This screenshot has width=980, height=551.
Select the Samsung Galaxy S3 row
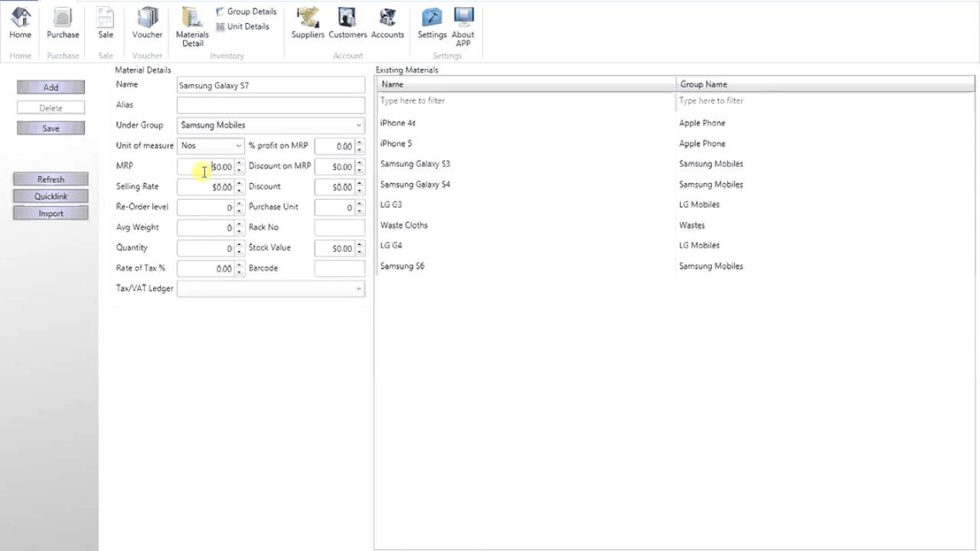coord(675,164)
